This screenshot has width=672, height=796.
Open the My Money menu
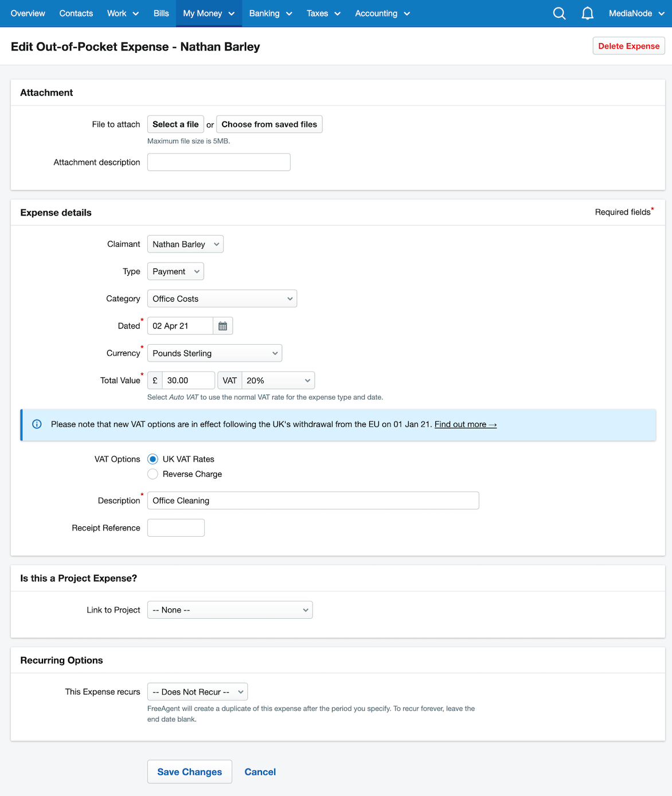click(209, 13)
